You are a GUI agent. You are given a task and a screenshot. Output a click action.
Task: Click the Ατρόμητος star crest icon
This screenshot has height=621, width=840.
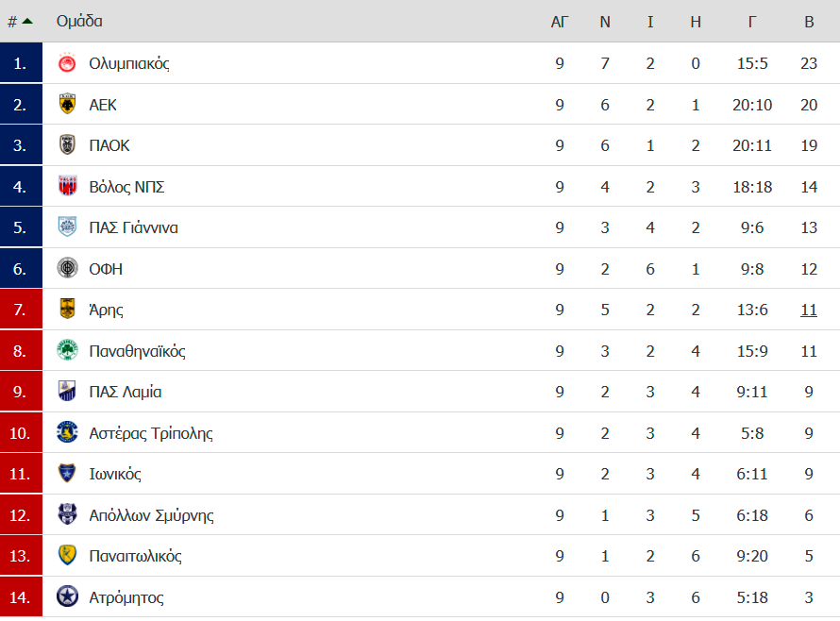[x=67, y=596]
